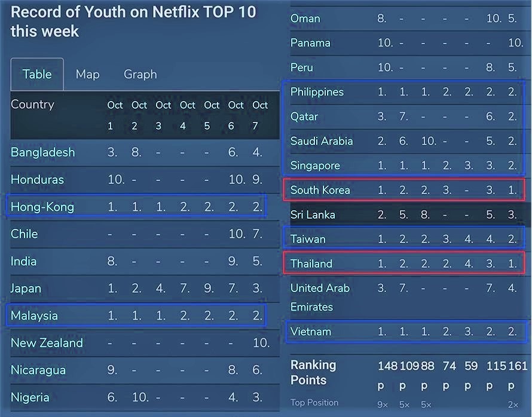Image resolution: width=532 pixels, height=417 pixels.
Task: Click the South Korea link
Action: pyautogui.click(x=320, y=190)
